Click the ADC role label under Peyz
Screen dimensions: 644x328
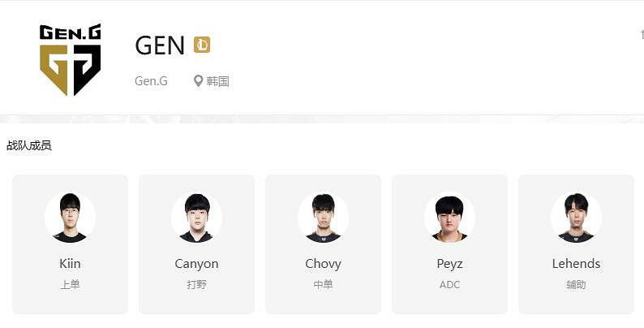pos(449,284)
